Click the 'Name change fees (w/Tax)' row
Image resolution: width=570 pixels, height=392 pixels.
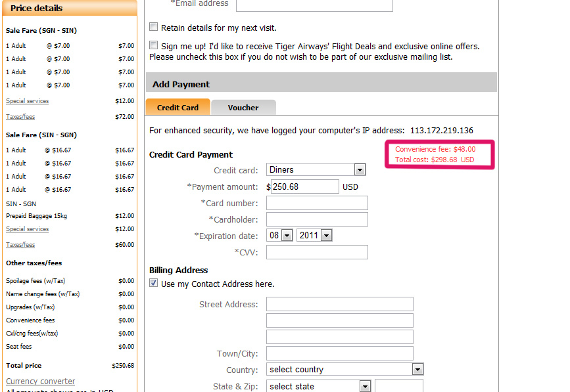click(70, 294)
